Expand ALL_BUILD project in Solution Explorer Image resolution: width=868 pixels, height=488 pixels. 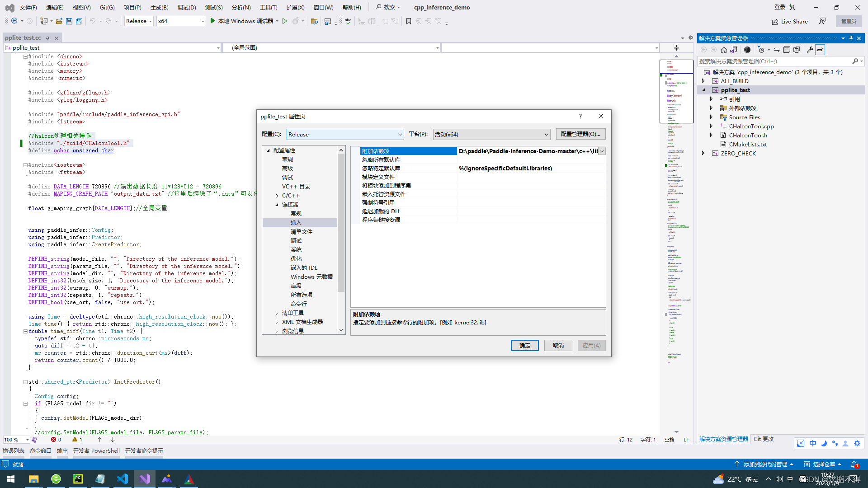[x=703, y=81]
